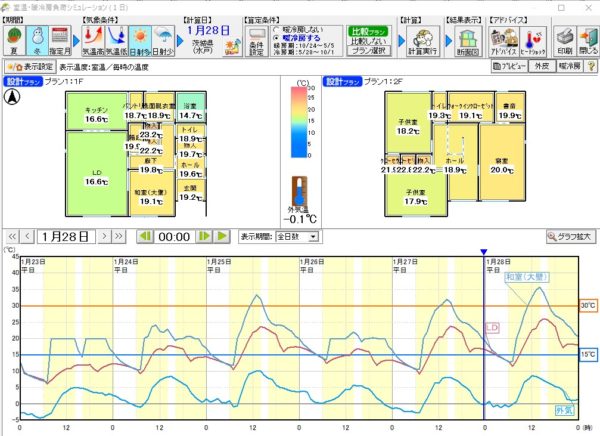Click the pink LD graph line label
Image resolution: width=600 pixels, height=436 pixels.
(x=492, y=328)
